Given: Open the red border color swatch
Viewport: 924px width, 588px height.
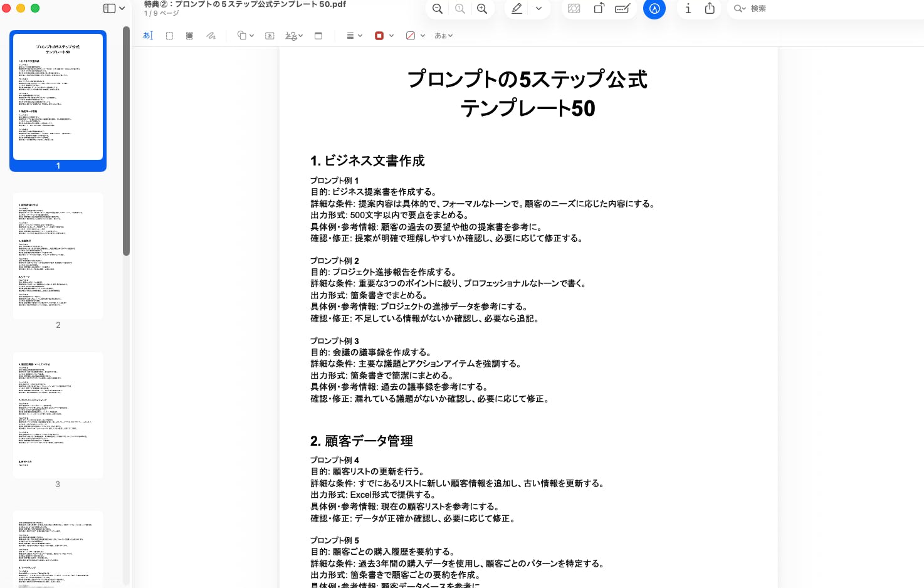Looking at the screenshot, I should [x=384, y=36].
